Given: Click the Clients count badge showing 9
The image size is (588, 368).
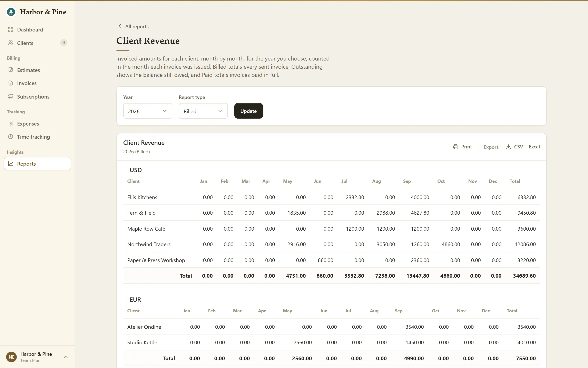Looking at the screenshot, I should (64, 43).
